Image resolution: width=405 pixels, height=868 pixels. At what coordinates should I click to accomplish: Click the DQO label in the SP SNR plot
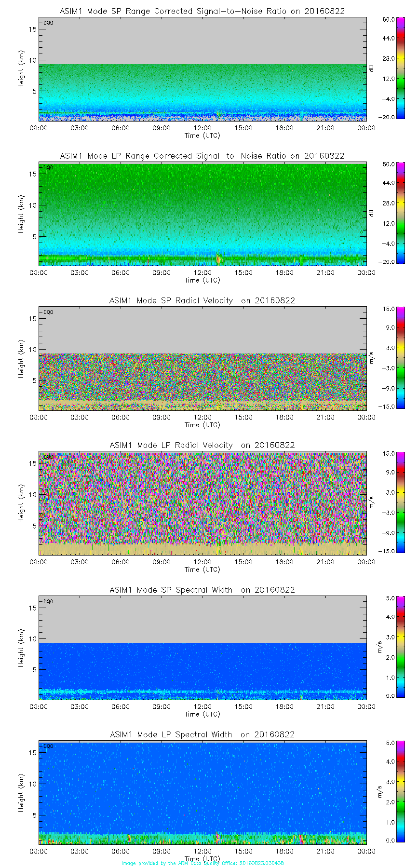pos(48,23)
